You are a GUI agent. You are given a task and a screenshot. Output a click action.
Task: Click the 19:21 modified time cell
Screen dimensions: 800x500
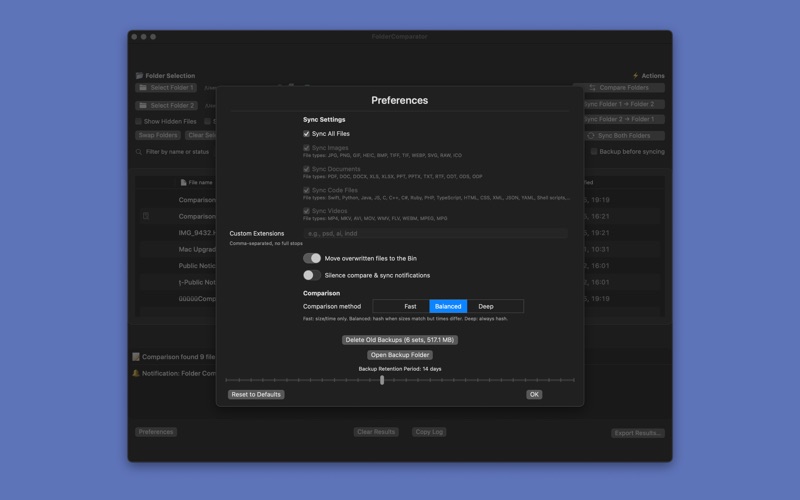coord(597,233)
